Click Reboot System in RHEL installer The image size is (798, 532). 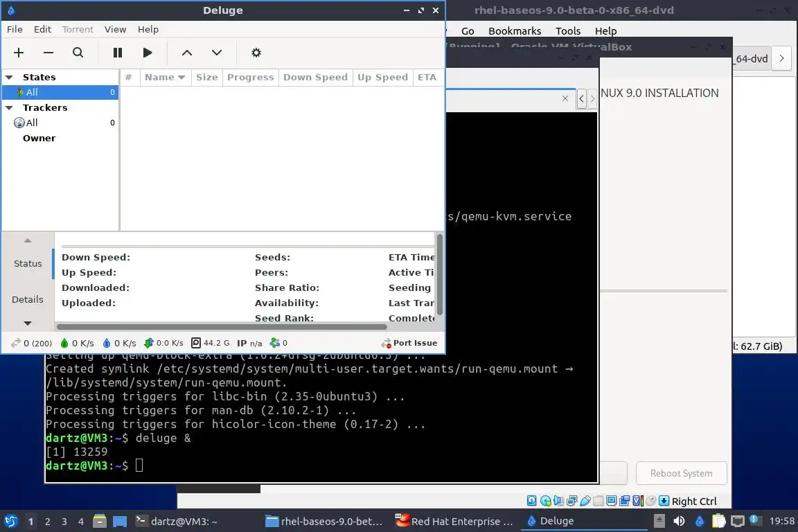pos(681,473)
